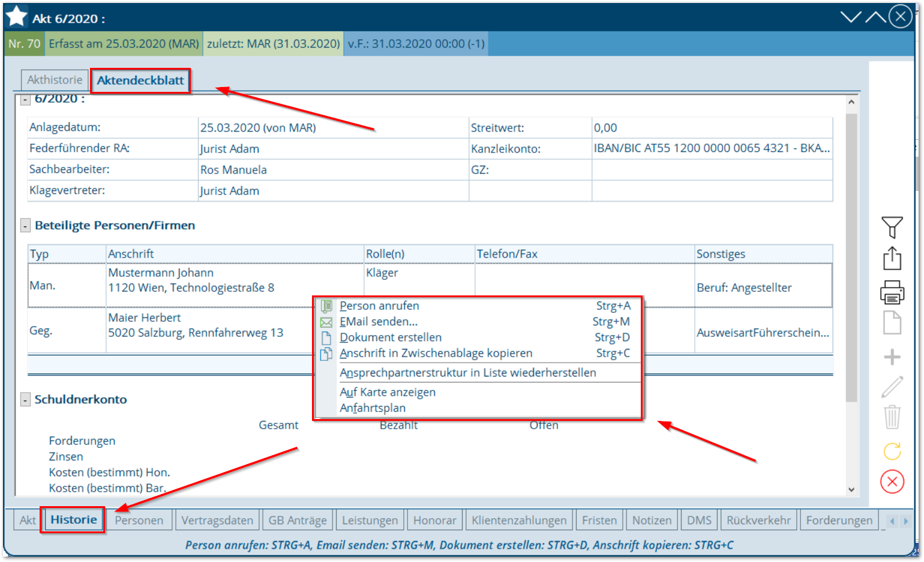
Task: Click the Streitwert value 0,00
Action: click(712, 128)
